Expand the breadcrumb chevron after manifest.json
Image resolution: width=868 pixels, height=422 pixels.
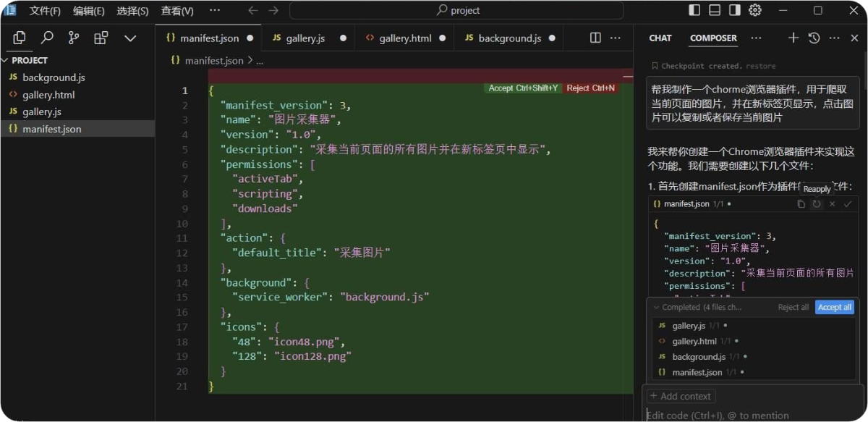pyautogui.click(x=250, y=61)
